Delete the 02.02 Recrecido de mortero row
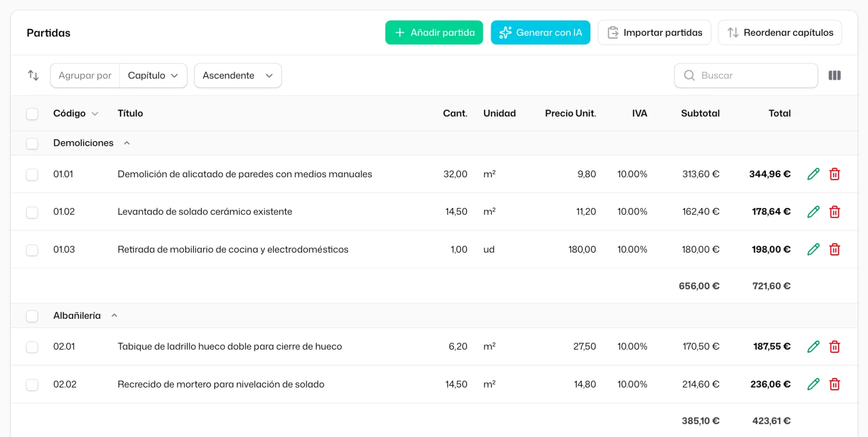This screenshot has width=868, height=437. 834,384
